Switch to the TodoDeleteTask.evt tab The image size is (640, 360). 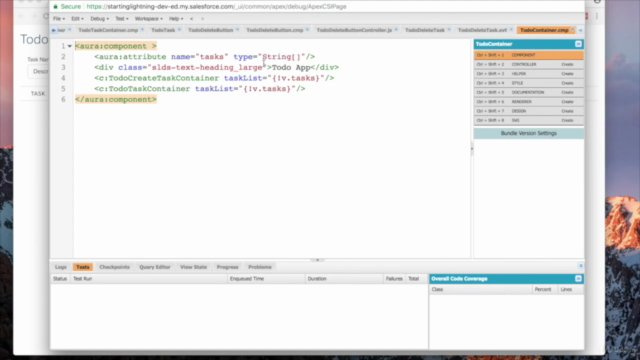(482, 30)
